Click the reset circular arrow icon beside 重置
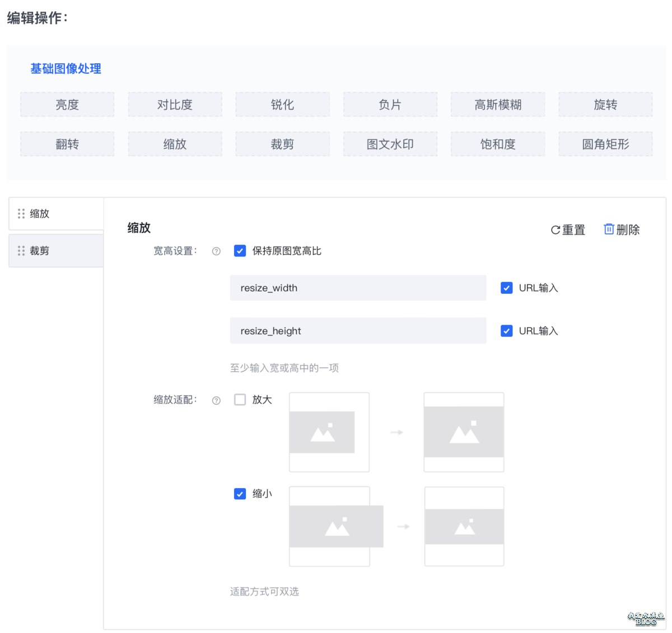The image size is (672, 633). coord(554,229)
